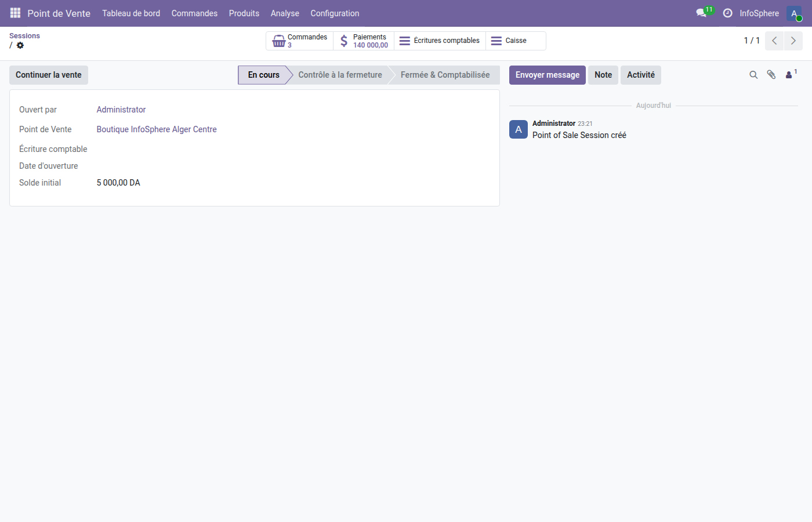Viewport: 812px width, 522px height.
Task: Switch to the Note tab
Action: (603, 75)
